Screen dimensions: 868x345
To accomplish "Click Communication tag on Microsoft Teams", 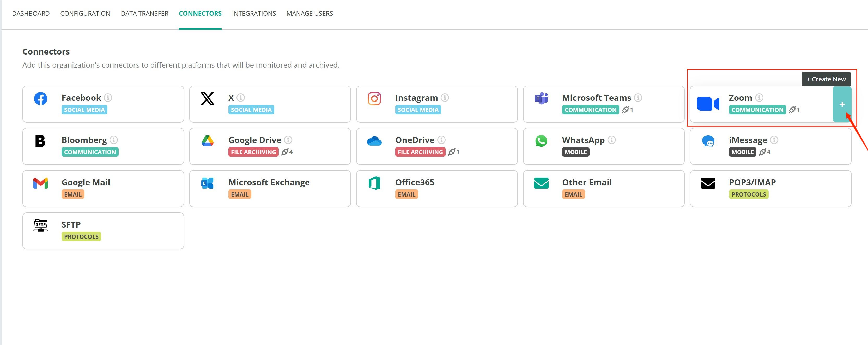I will [x=590, y=110].
